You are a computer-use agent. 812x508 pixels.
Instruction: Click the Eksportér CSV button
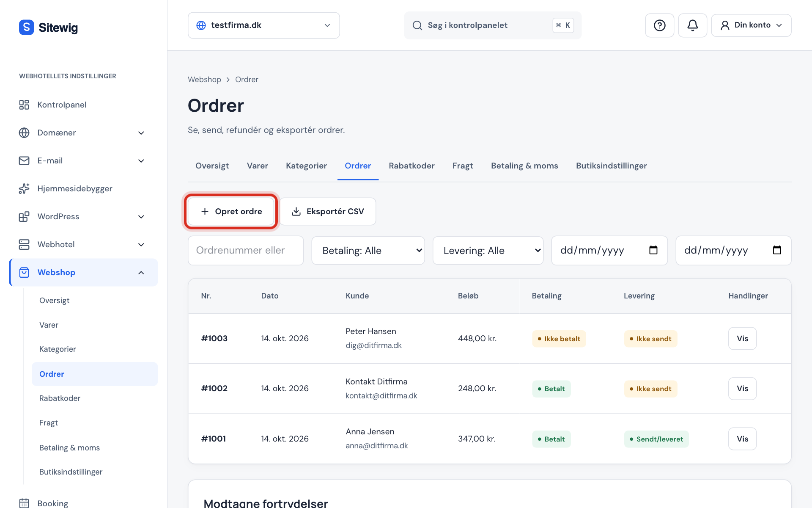tap(328, 211)
